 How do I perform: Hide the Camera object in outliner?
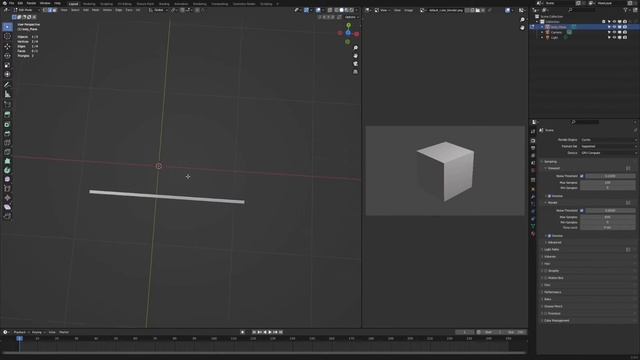[614, 32]
